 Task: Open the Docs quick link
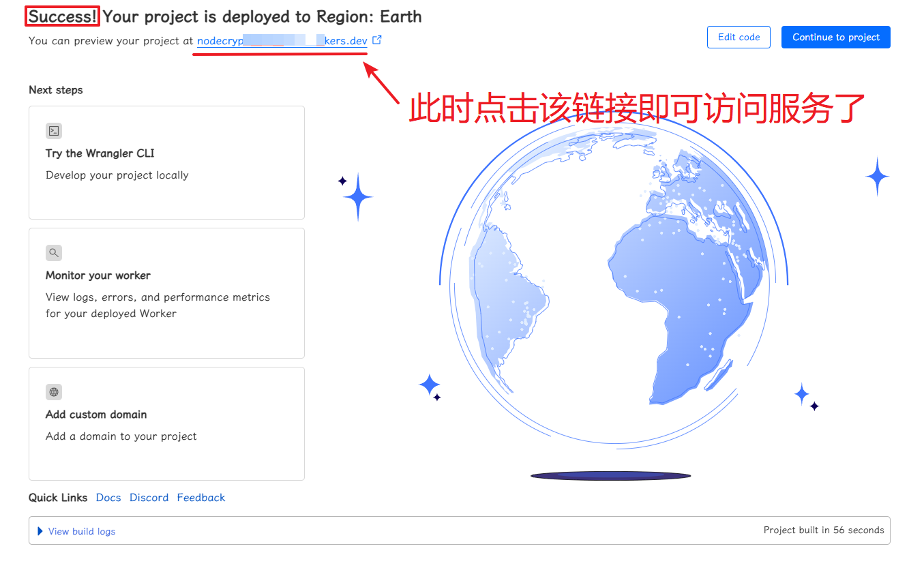108,498
